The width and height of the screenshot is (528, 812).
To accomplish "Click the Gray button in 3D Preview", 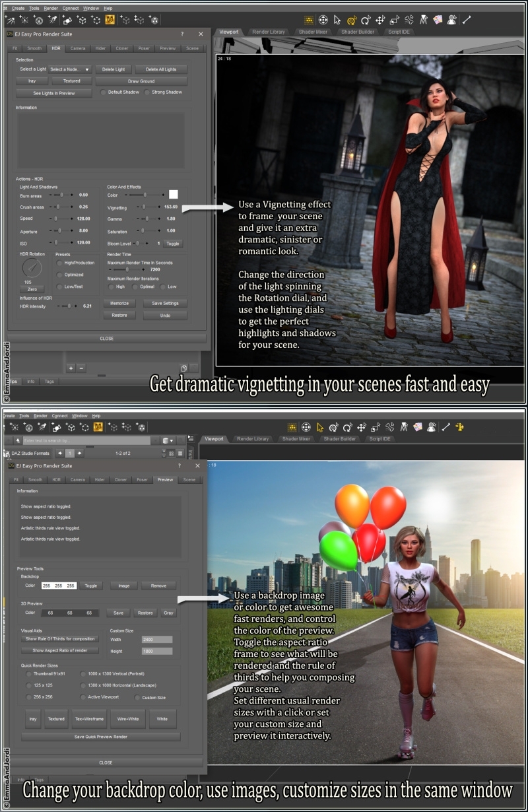I will pos(168,613).
